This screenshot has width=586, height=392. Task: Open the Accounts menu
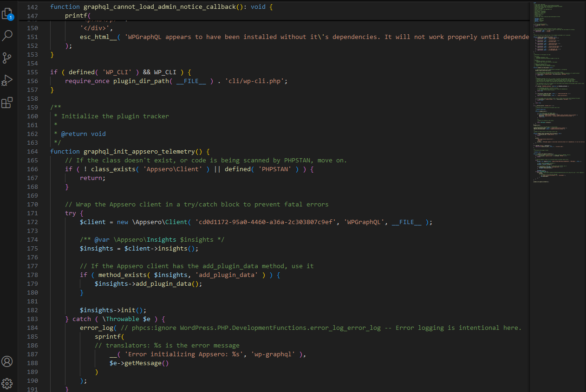point(7,361)
